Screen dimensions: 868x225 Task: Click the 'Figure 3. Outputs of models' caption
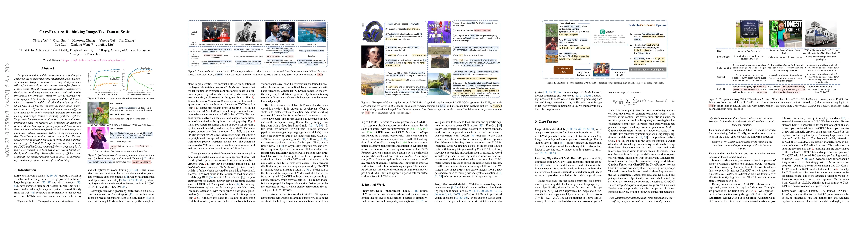(258, 73)
